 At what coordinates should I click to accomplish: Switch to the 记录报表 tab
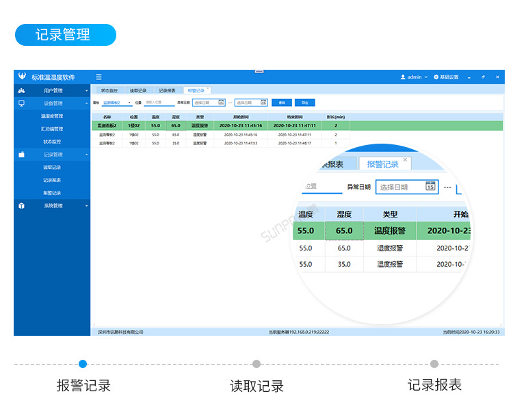[167, 90]
